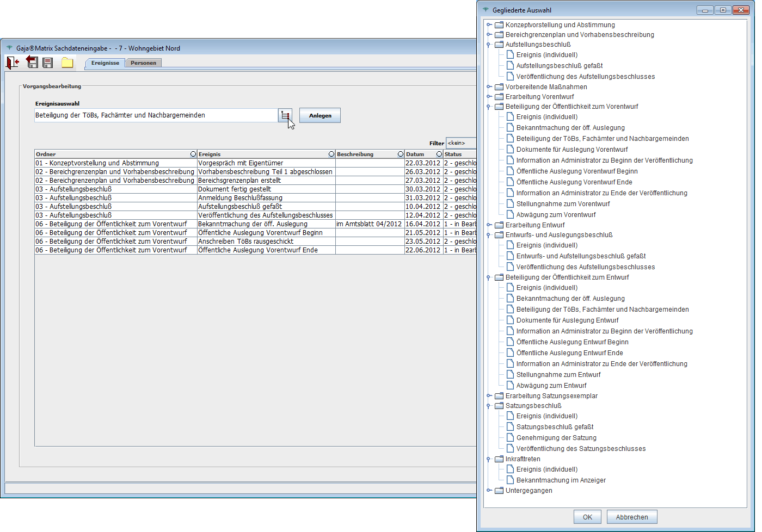Click the save-and-return disk icon with arrow
Image resolution: width=762 pixels, height=532 pixels.
tap(32, 63)
